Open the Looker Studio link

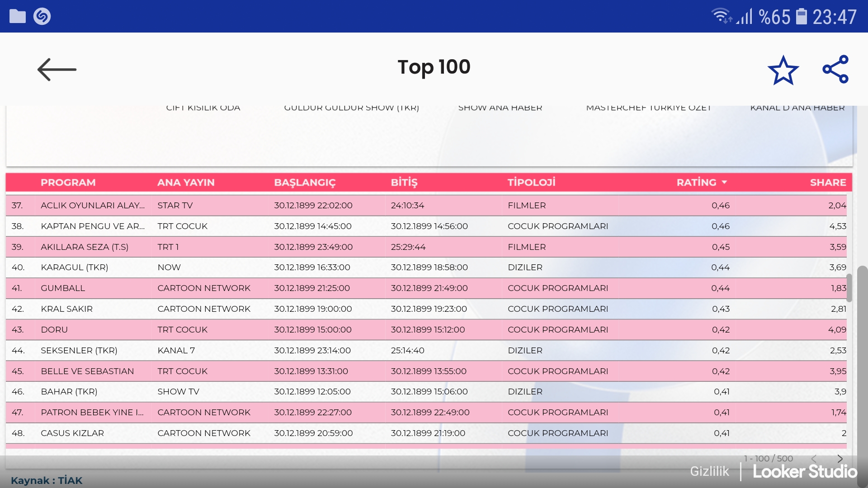(x=805, y=472)
